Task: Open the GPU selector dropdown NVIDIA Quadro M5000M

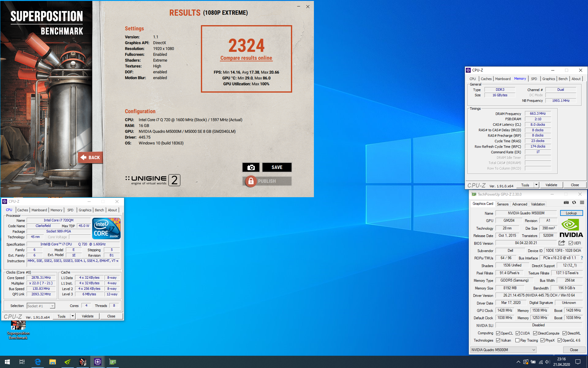Action: (x=503, y=350)
